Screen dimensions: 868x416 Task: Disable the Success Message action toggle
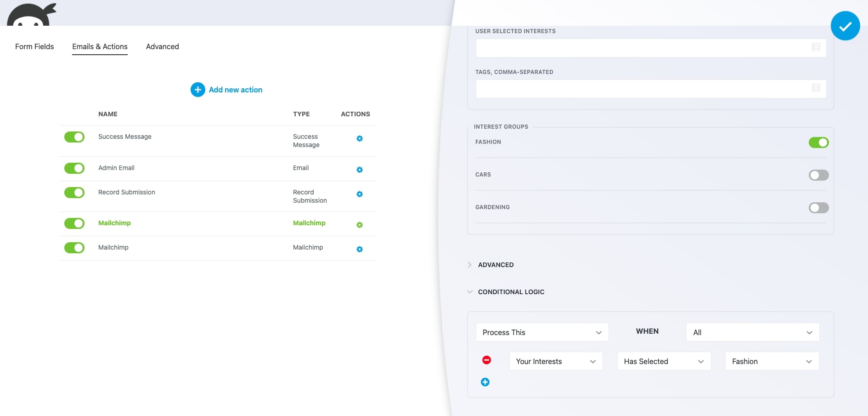[x=74, y=137]
